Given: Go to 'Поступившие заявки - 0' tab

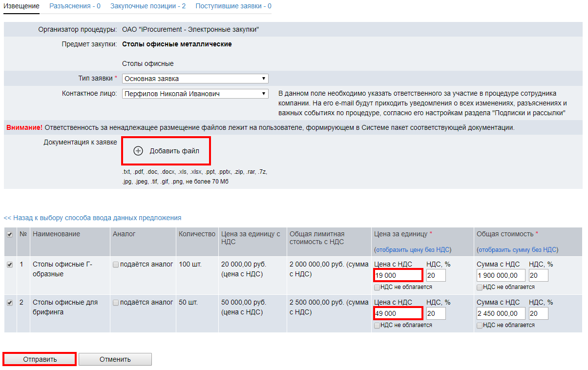Looking at the screenshot, I should pos(233,6).
